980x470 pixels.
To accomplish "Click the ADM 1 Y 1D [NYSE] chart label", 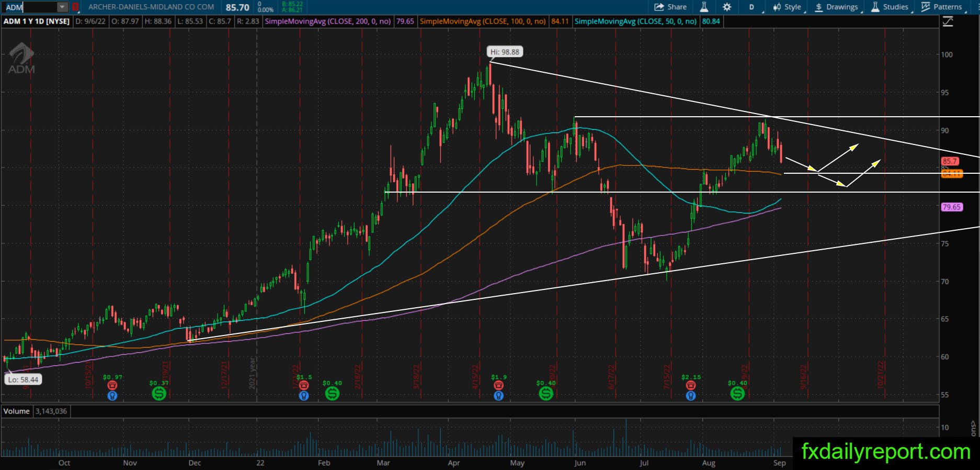I will pyautogui.click(x=37, y=21).
